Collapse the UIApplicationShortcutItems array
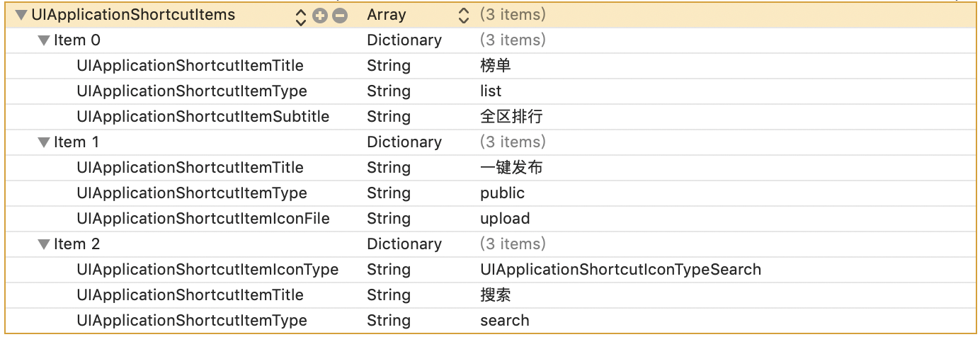The height and width of the screenshot is (337, 980). (21, 16)
